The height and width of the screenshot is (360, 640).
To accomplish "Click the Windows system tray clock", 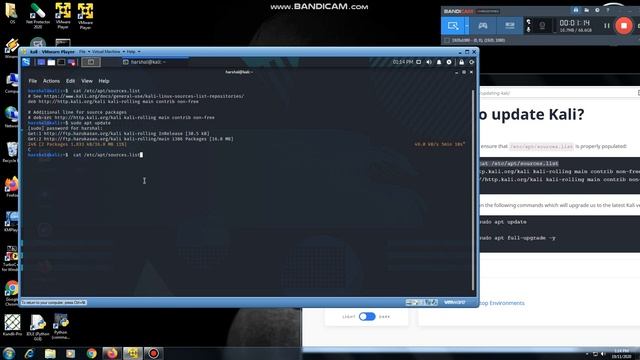I will tap(621, 353).
